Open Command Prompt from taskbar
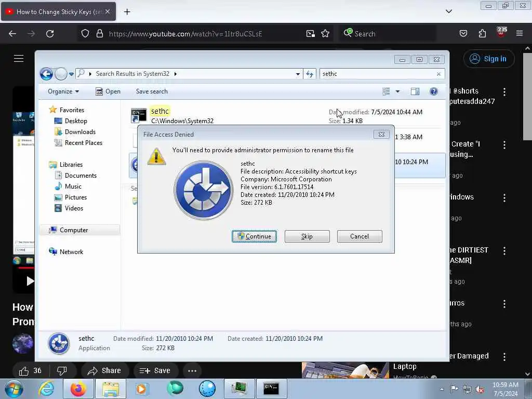The width and height of the screenshot is (532, 399). 271,389
